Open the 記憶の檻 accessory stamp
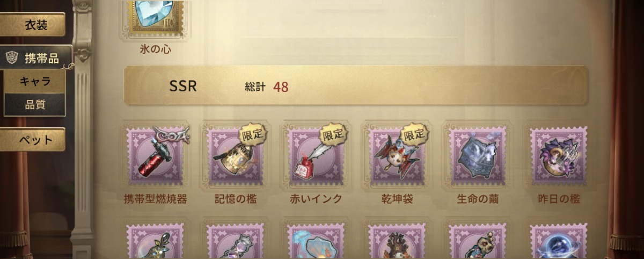The image size is (644, 259). [x=236, y=156]
